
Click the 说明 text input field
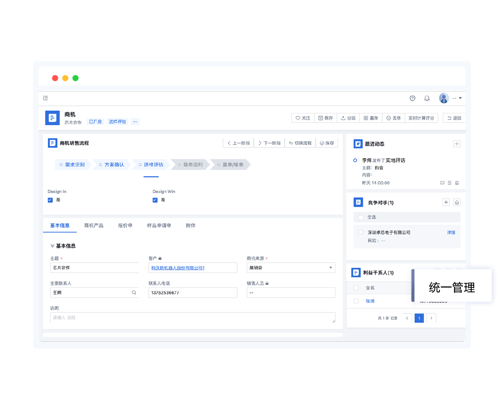(192, 318)
